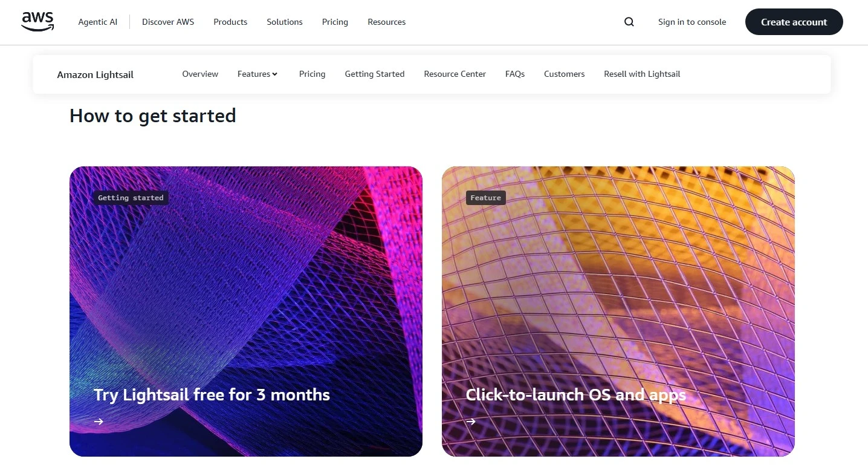Viewport: 868px width, 473px height.
Task: Open the Resource Center tab
Action: [455, 74]
